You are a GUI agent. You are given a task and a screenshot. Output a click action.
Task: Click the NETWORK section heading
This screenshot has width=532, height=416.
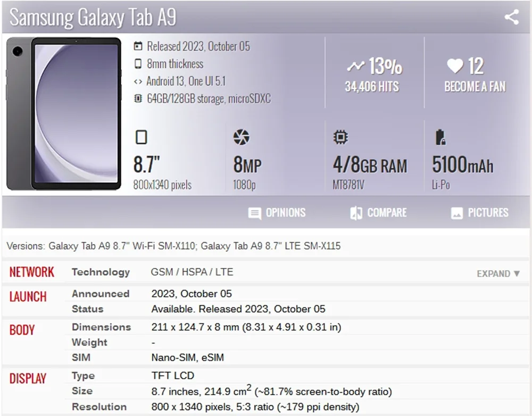pos(31,272)
